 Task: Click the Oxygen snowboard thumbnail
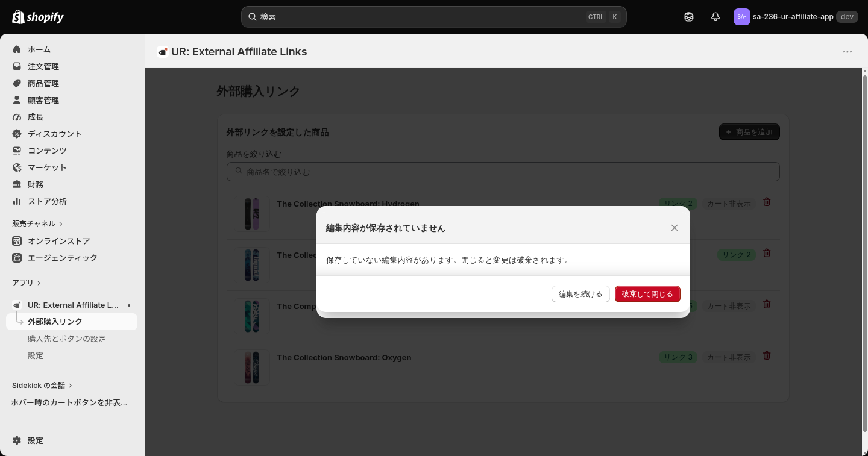(x=252, y=367)
